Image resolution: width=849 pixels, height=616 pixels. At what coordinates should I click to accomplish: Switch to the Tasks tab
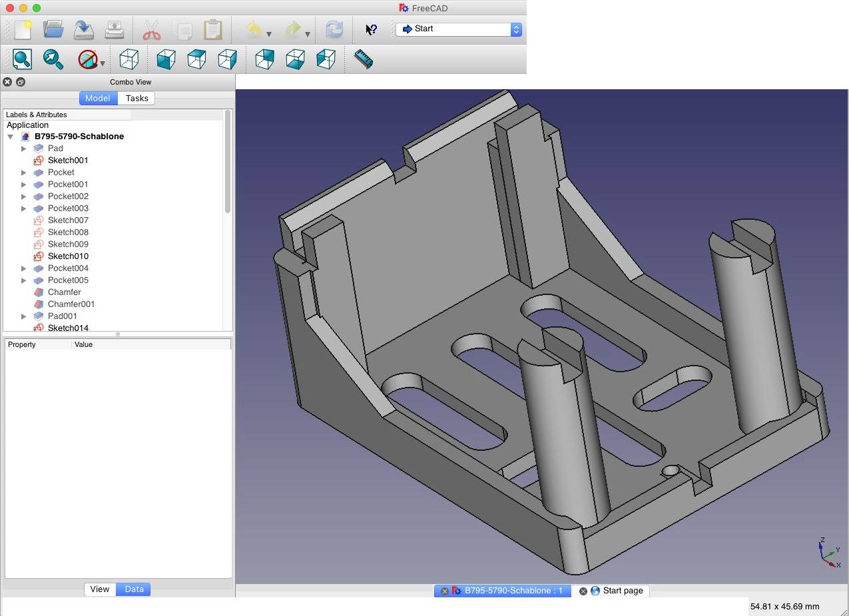coord(137,98)
